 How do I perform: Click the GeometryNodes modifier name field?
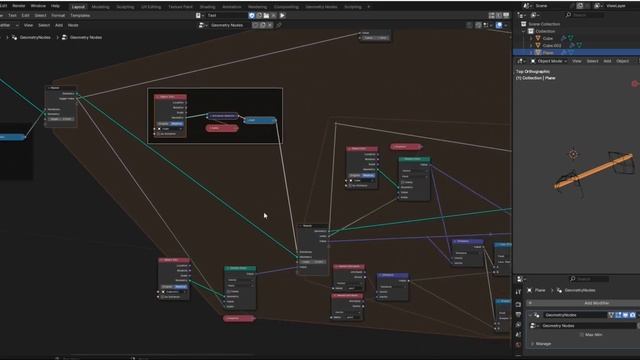[x=576, y=315]
